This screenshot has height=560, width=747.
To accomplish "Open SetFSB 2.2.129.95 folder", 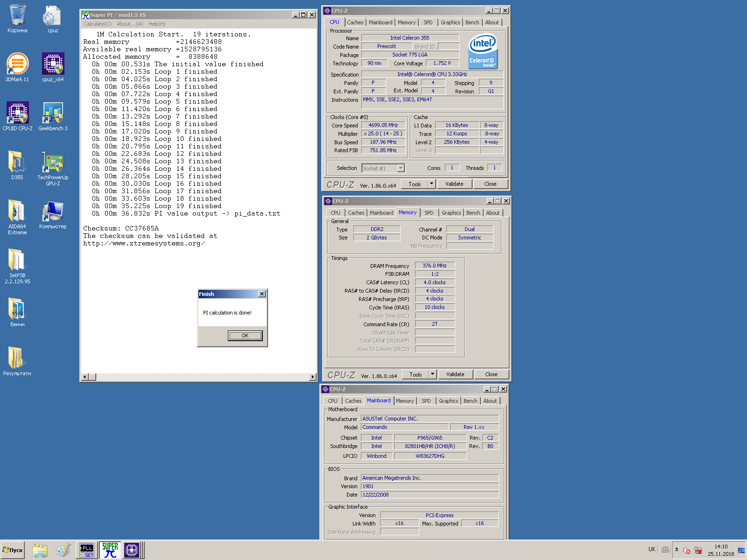I will pos(17,266).
